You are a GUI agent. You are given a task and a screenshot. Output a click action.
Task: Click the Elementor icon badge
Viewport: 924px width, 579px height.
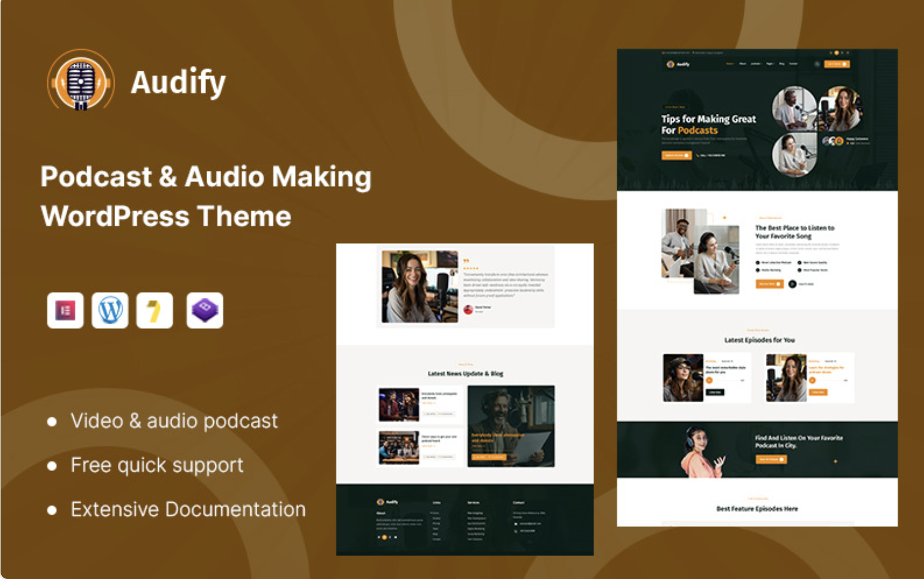click(x=65, y=310)
